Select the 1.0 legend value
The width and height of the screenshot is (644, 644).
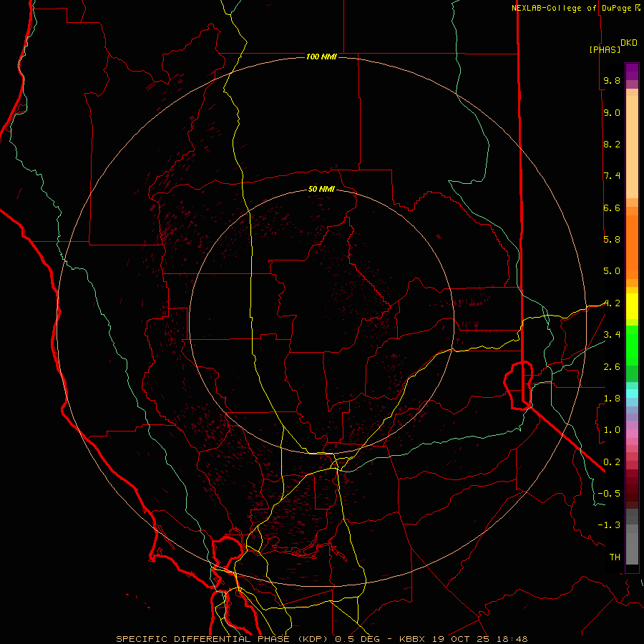click(x=612, y=430)
